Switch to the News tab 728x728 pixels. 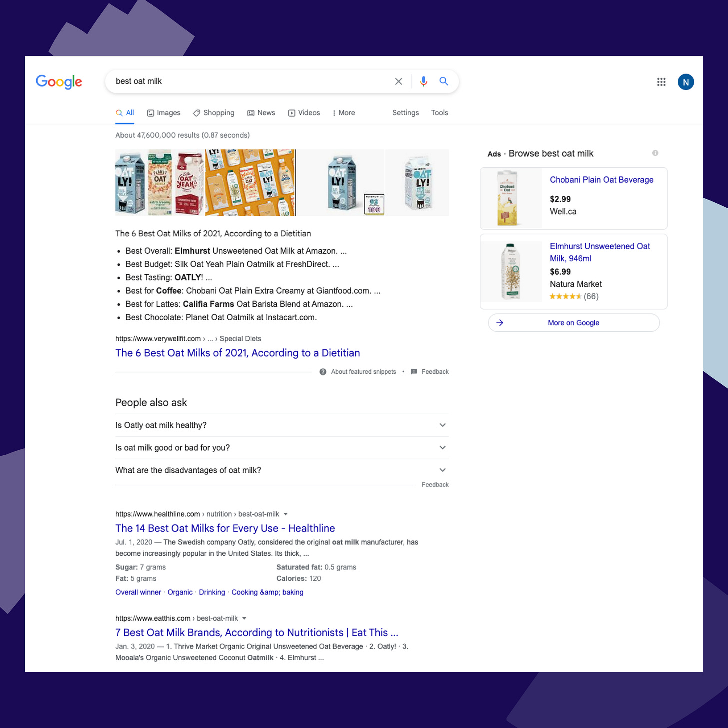point(261,113)
